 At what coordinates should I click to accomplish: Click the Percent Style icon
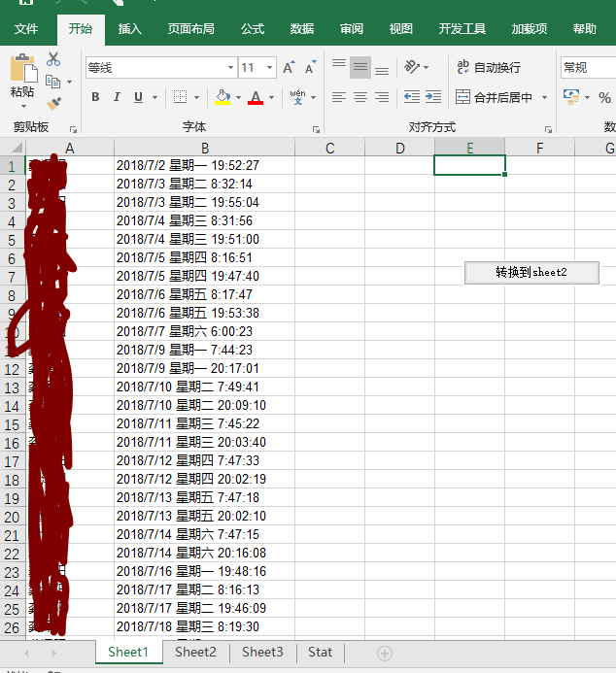[x=604, y=97]
